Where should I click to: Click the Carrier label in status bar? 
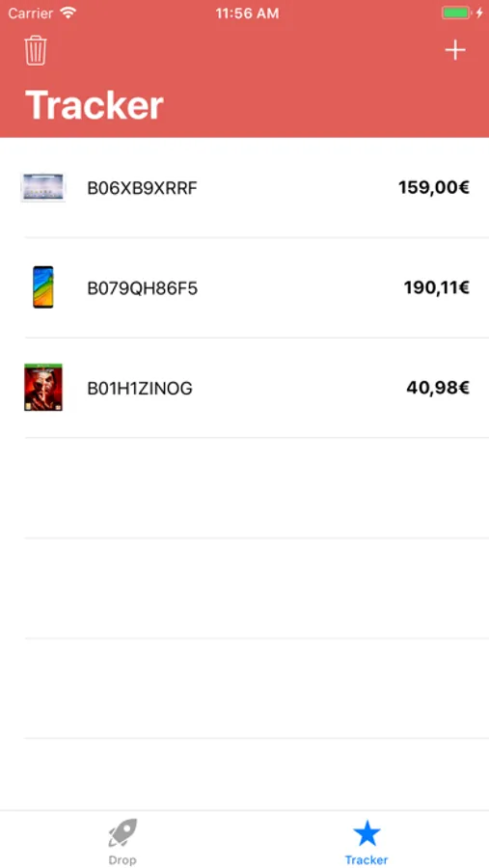[31, 13]
